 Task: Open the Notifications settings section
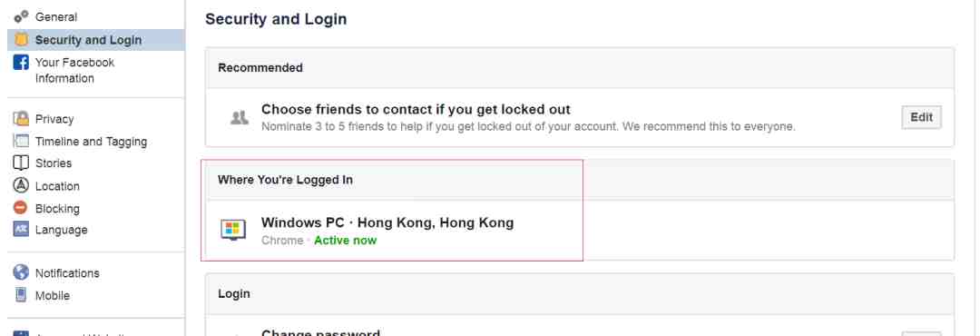click(x=67, y=273)
